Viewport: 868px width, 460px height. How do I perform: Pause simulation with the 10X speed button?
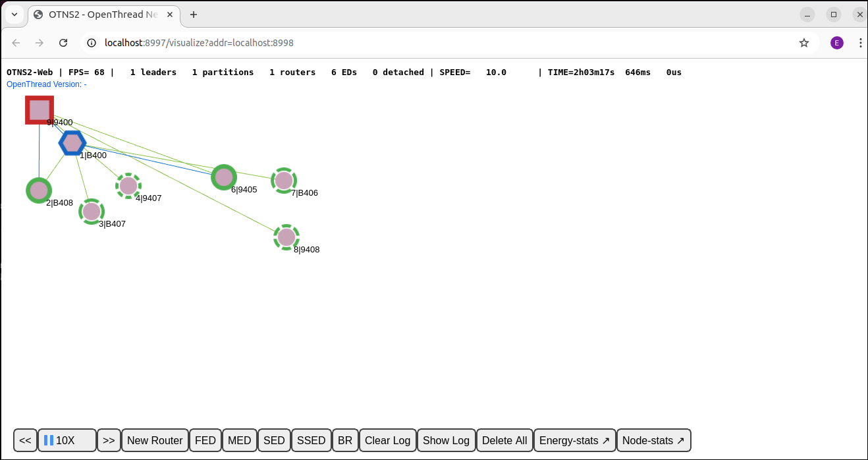click(67, 440)
